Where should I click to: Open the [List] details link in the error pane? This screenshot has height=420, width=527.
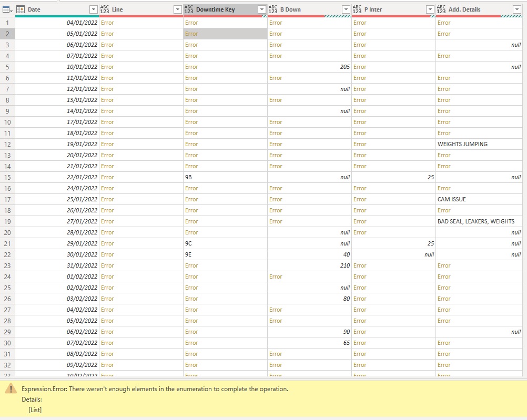tap(35, 410)
